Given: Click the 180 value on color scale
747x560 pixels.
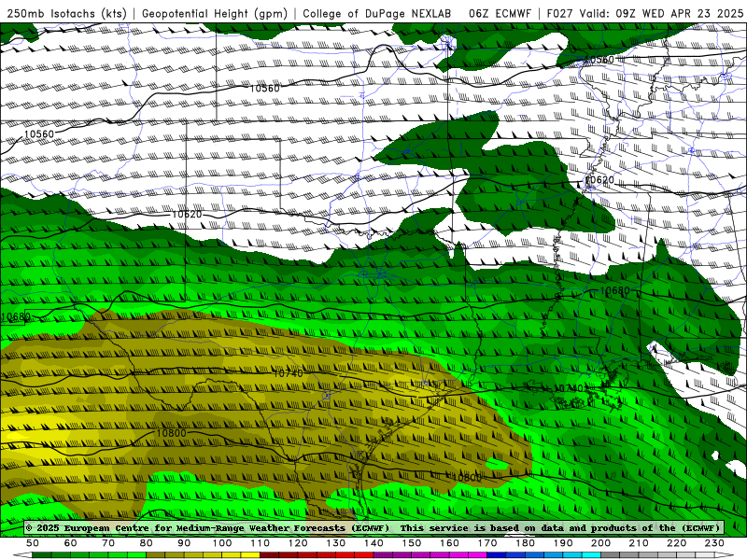Looking at the screenshot, I should (525, 543).
